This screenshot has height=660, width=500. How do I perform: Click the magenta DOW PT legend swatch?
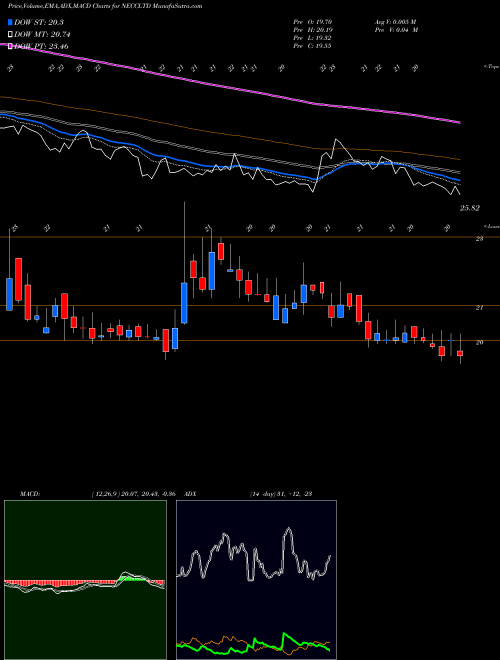(11, 46)
